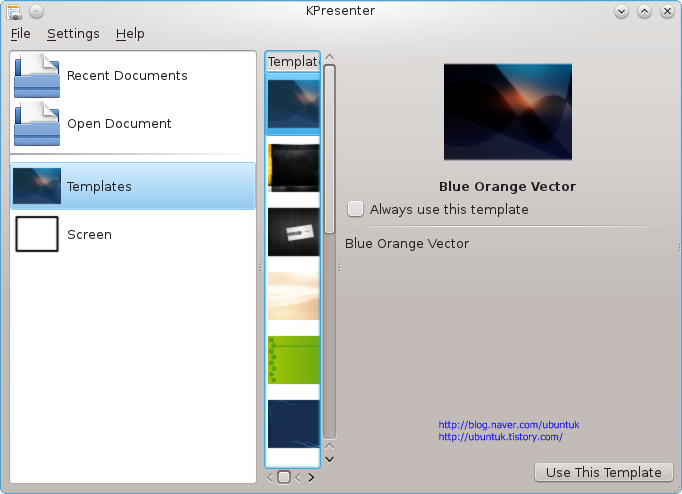The height and width of the screenshot is (494, 682).
Task: Click the leftmost horizontal scroll-left arrow
Action: pos(270,477)
